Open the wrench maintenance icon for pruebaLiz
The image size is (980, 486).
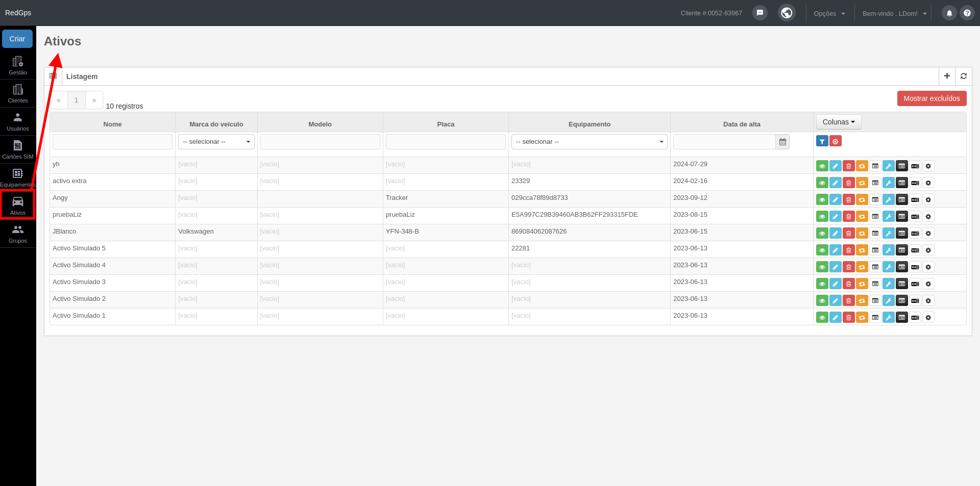tap(888, 216)
